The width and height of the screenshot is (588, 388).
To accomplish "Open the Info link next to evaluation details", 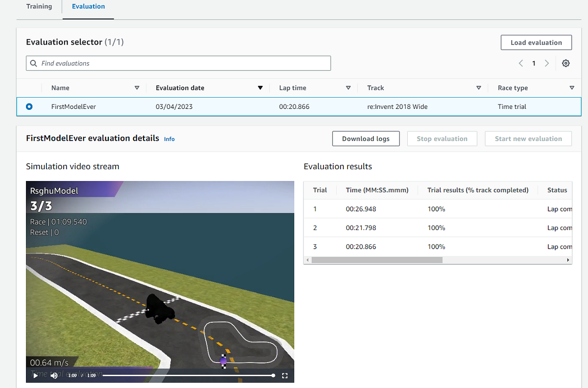I will [169, 139].
